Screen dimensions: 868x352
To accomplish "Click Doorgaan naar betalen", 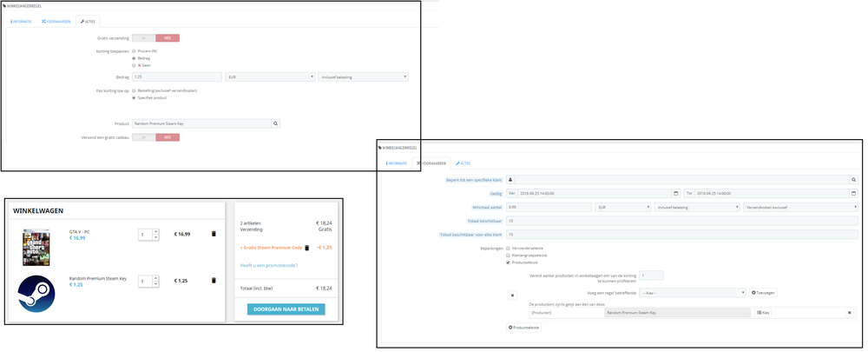I will [x=286, y=309].
